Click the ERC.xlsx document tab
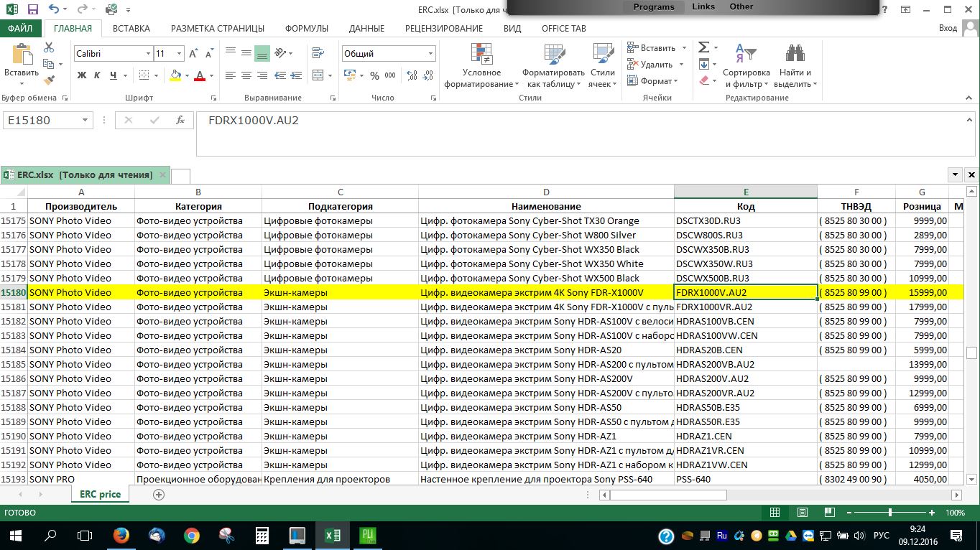This screenshot has width=980, height=550. pos(85,174)
